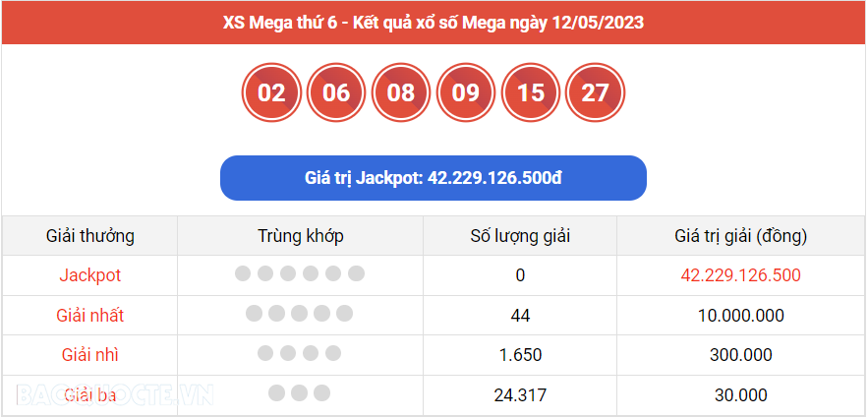Click the Số lượng giải column header
868x418 pixels.
(x=520, y=236)
